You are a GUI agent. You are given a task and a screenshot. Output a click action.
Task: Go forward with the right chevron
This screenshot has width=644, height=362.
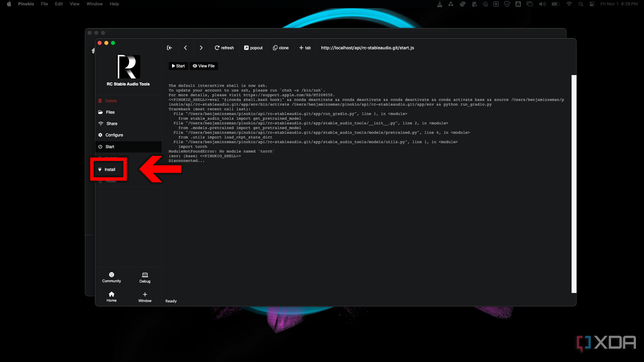click(201, 48)
